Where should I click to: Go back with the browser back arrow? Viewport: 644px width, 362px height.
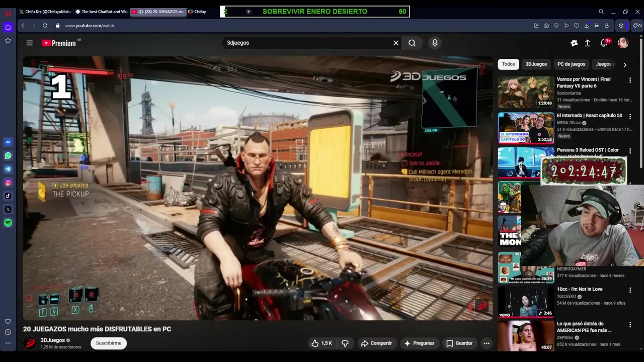click(23, 25)
